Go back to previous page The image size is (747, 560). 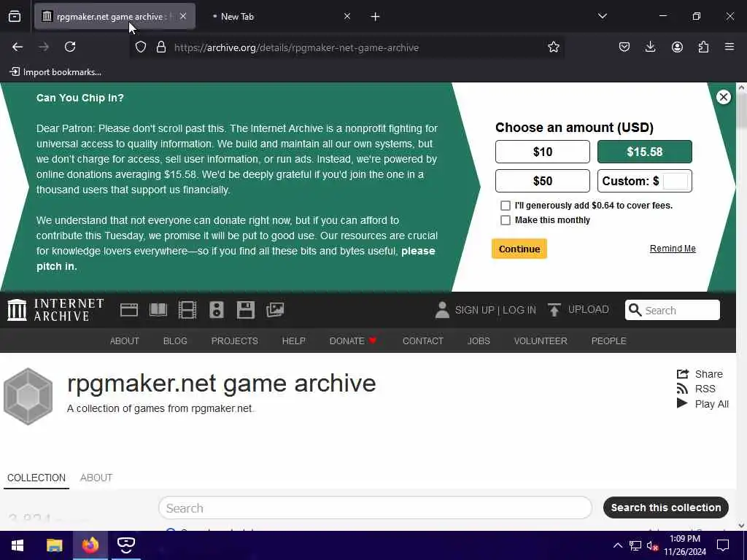tap(18, 47)
